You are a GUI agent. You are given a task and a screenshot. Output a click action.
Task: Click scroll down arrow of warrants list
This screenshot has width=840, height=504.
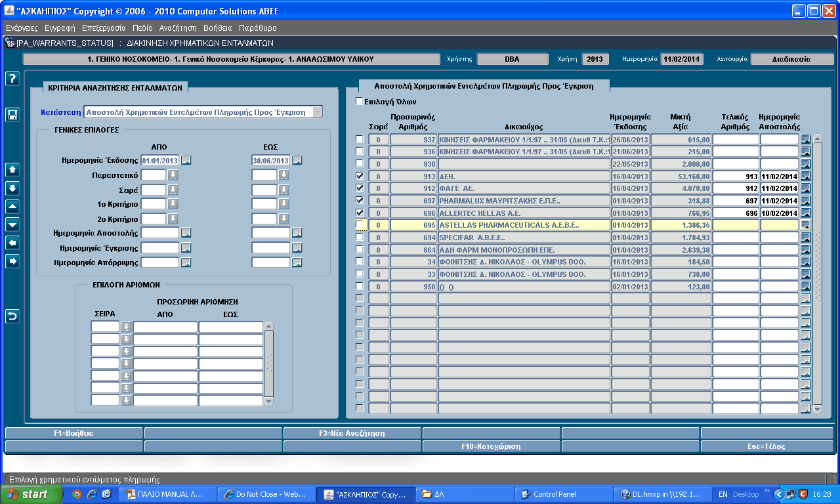[x=817, y=409]
